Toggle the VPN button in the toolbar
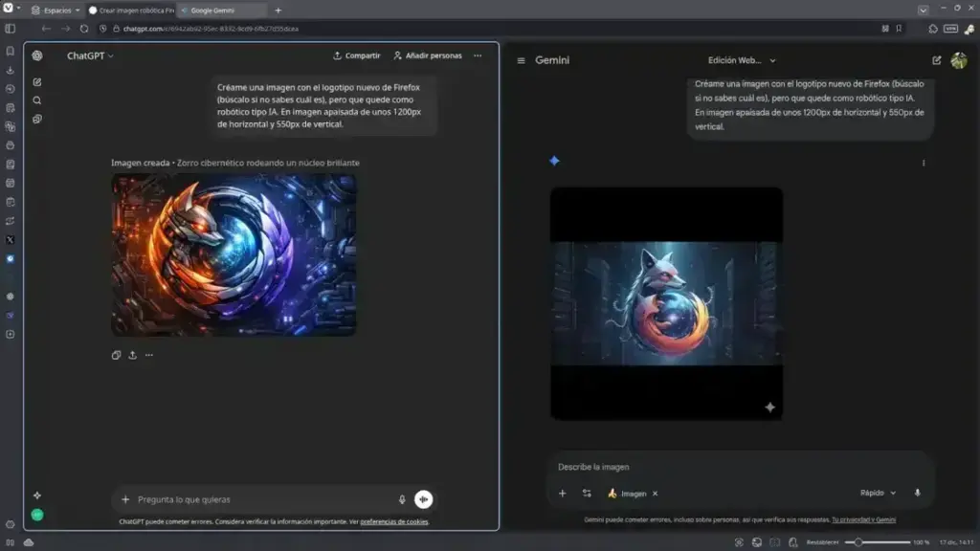This screenshot has width=980, height=551. [x=950, y=29]
